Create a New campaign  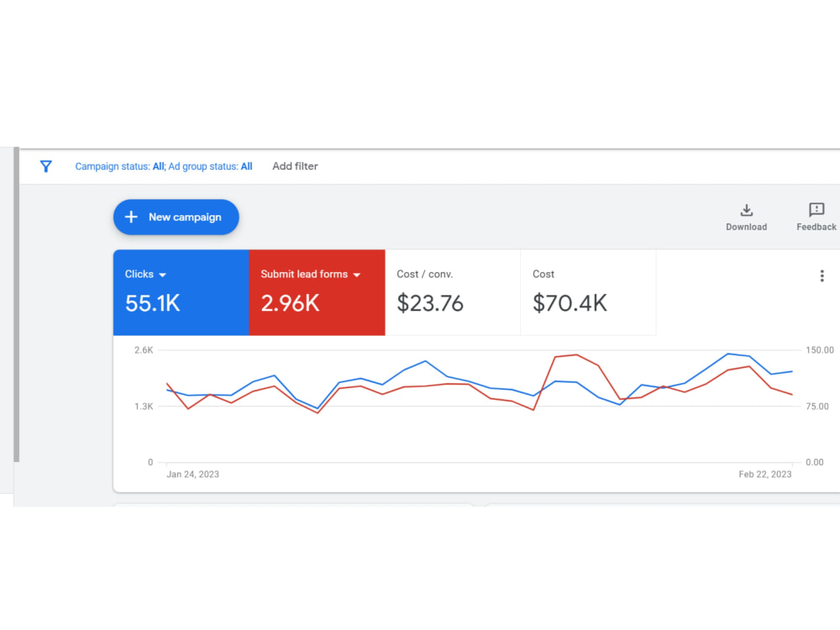(176, 217)
